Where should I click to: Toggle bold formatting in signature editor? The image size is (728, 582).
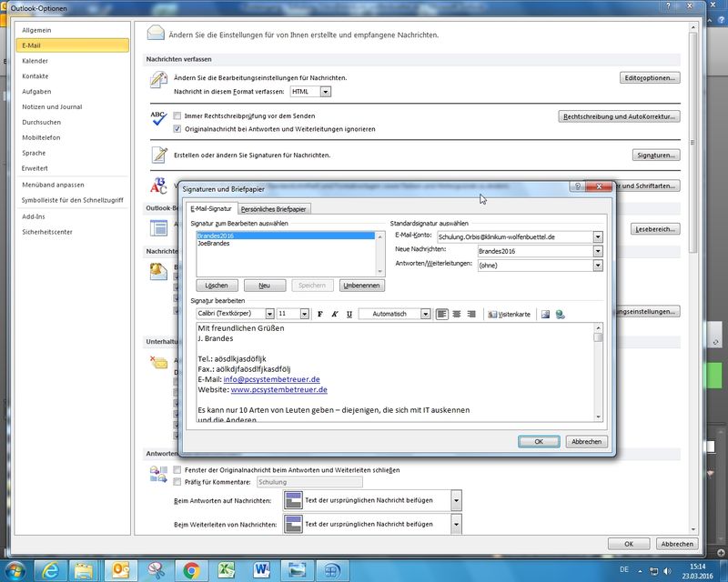click(320, 314)
